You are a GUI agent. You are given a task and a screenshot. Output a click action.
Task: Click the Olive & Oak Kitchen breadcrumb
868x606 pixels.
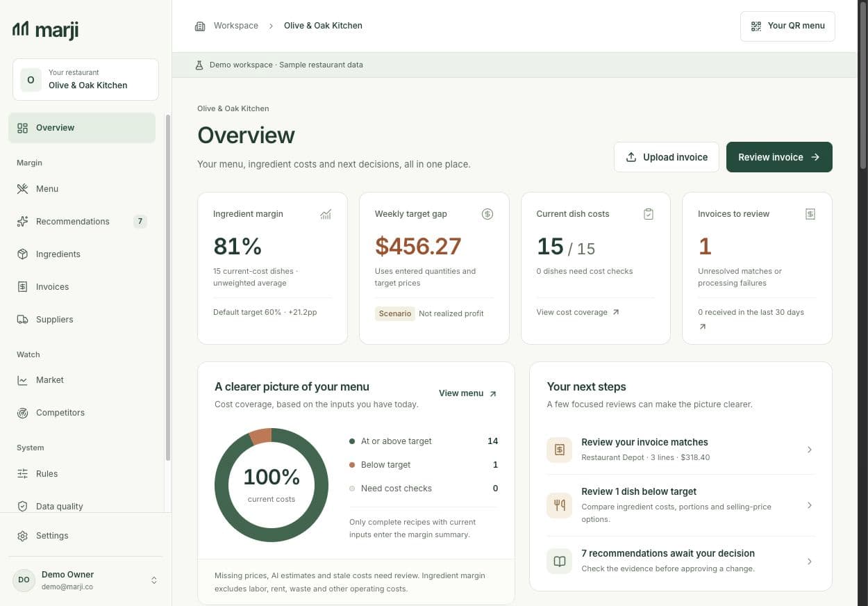click(323, 26)
